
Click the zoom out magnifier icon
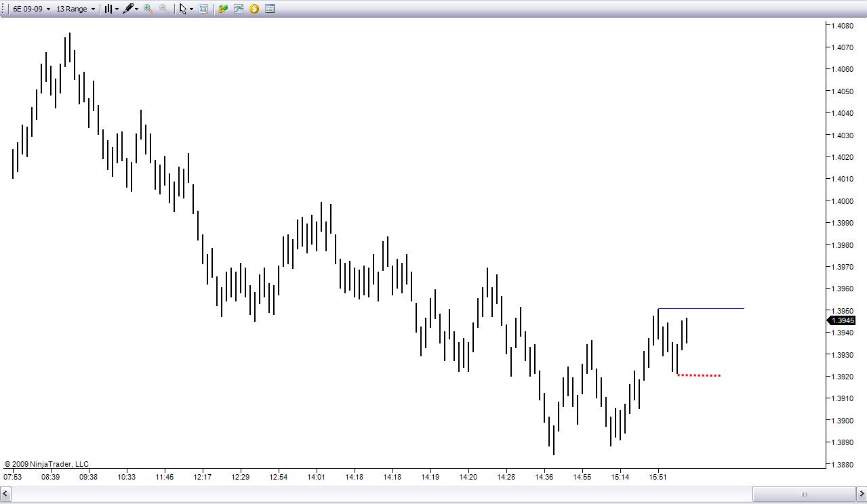tap(163, 9)
